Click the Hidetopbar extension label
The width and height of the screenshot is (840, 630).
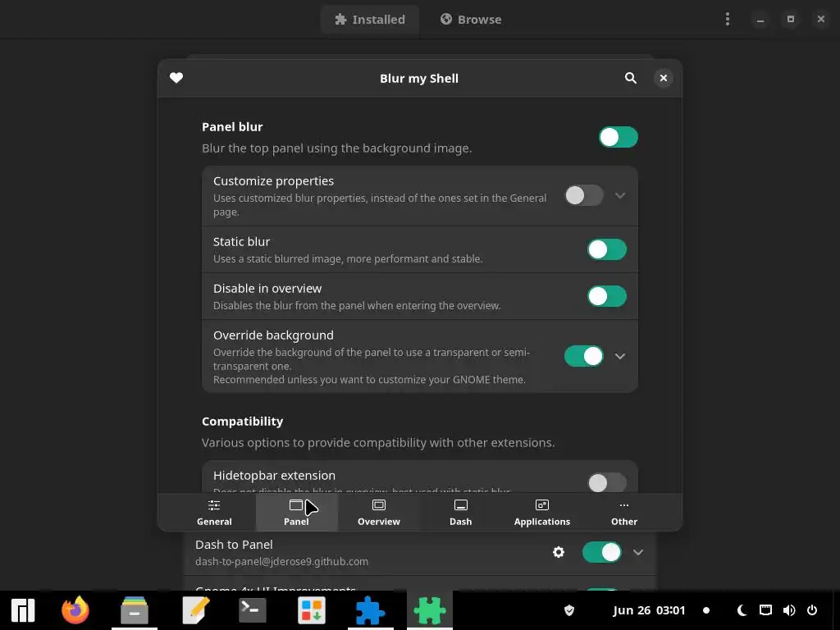(x=274, y=475)
